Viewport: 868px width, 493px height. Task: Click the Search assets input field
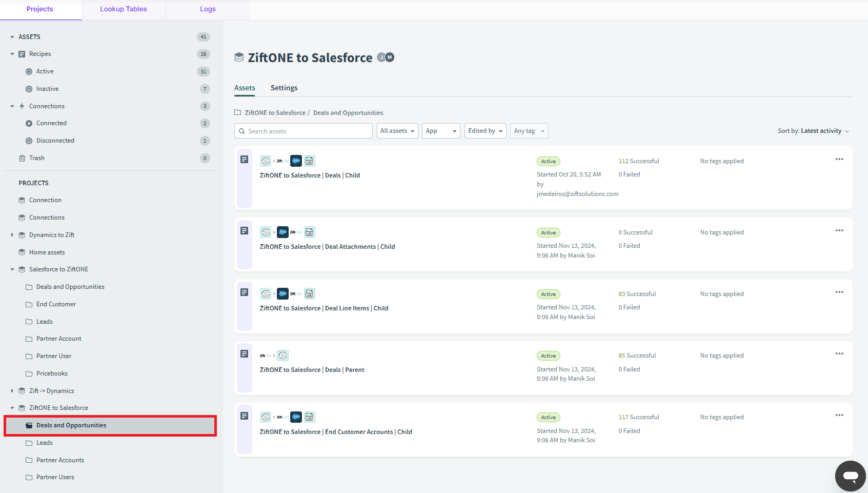[304, 131]
